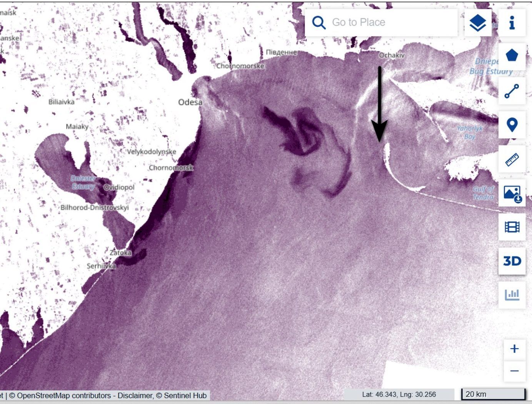Click the Ochakiv town label
The image size is (532, 404).
(392, 55)
